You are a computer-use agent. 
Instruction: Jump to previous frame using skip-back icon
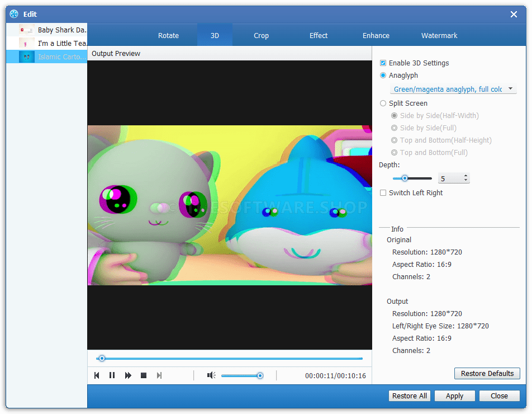click(x=97, y=375)
